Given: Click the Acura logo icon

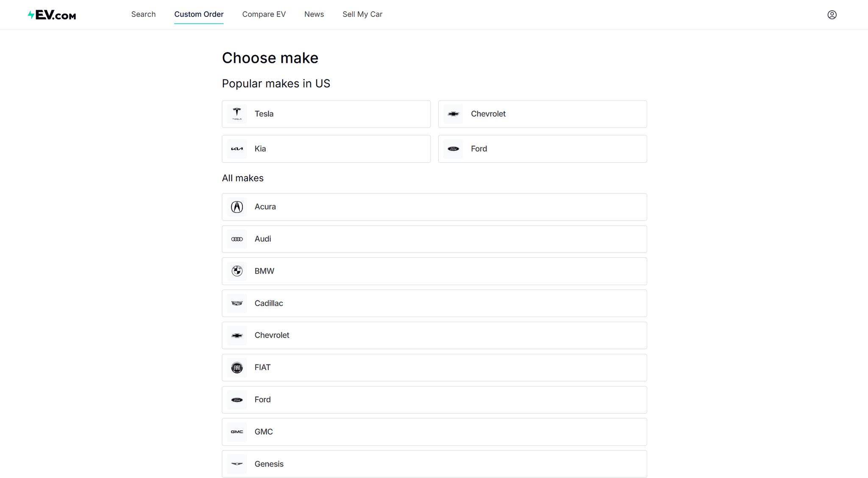Looking at the screenshot, I should click(237, 207).
